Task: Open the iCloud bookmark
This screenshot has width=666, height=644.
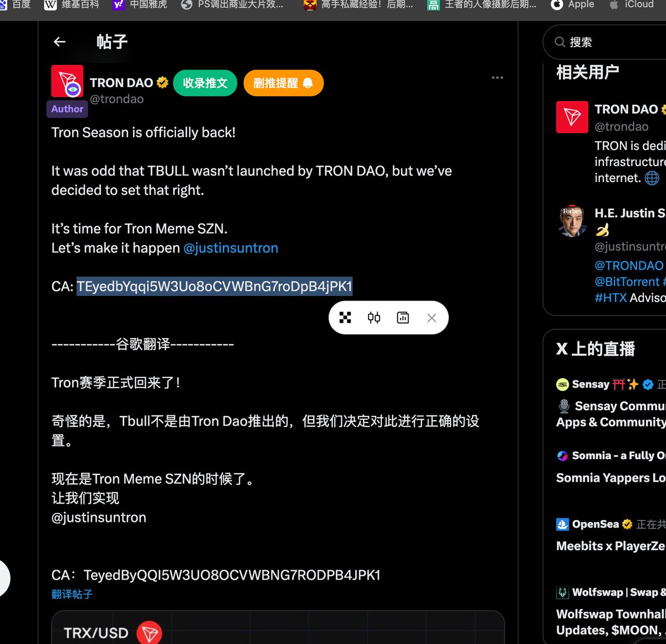Action: (632, 5)
